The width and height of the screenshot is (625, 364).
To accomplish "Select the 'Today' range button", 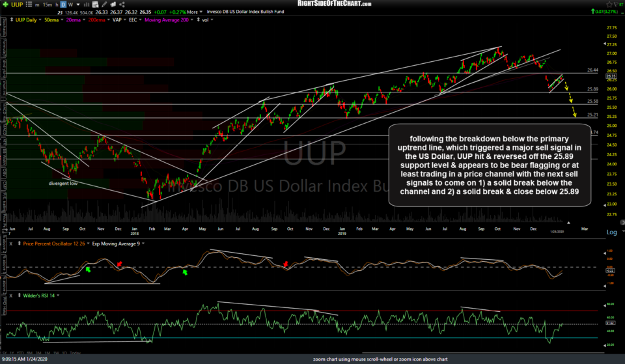I will click(x=75, y=353).
